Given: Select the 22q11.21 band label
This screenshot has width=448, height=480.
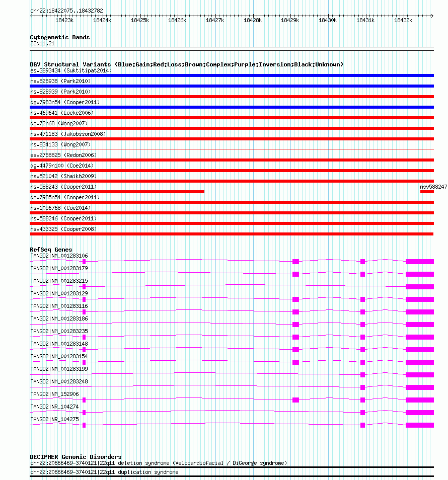Looking at the screenshot, I should pyautogui.click(x=42, y=43).
